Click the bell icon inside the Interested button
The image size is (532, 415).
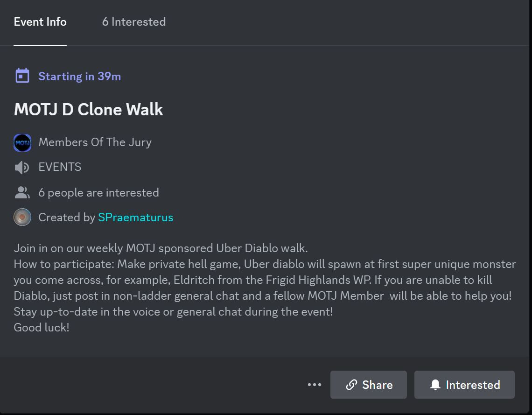(436, 385)
